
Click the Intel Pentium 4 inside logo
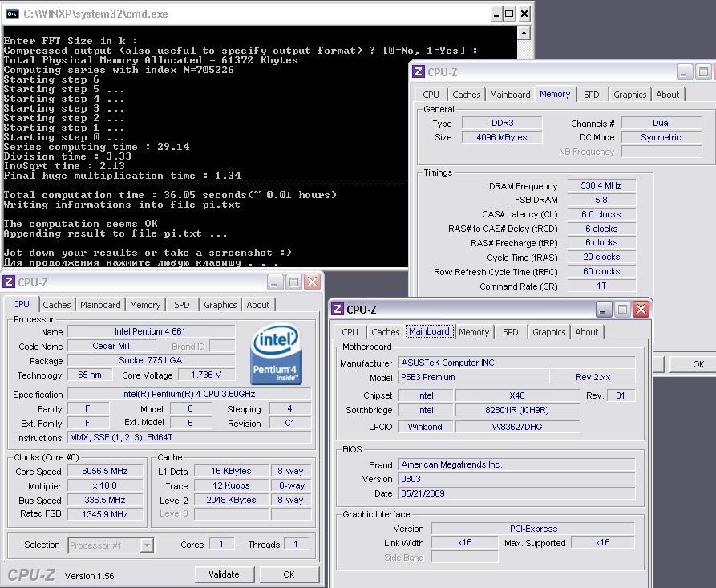[277, 354]
